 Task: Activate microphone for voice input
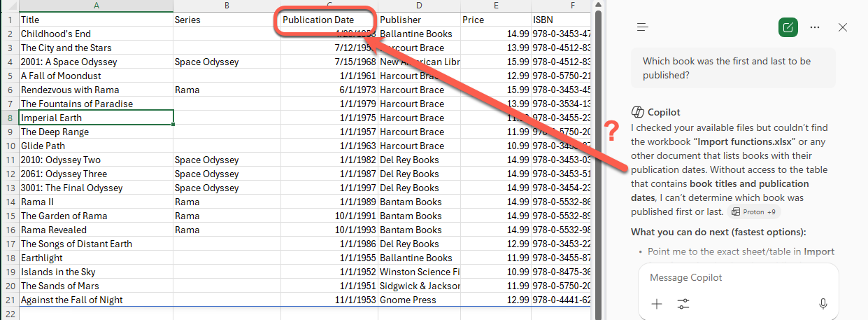tap(823, 304)
